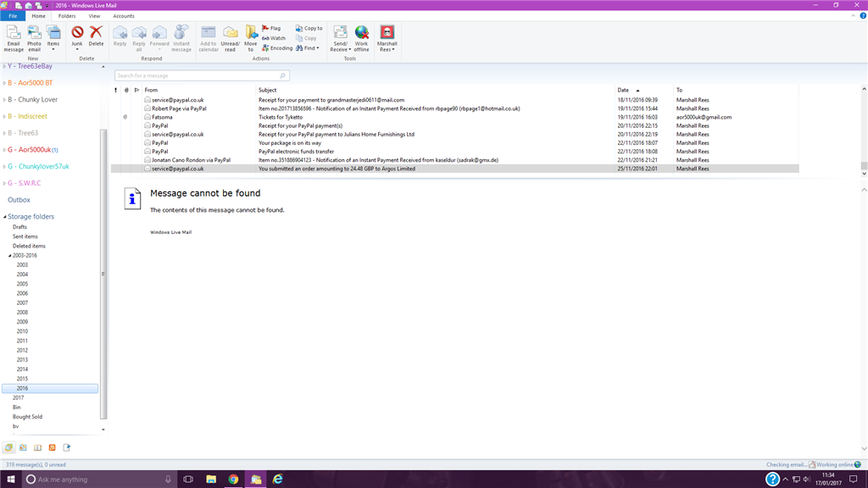Open the Junk dropdown arrow
868x488 pixels.
(77, 49)
